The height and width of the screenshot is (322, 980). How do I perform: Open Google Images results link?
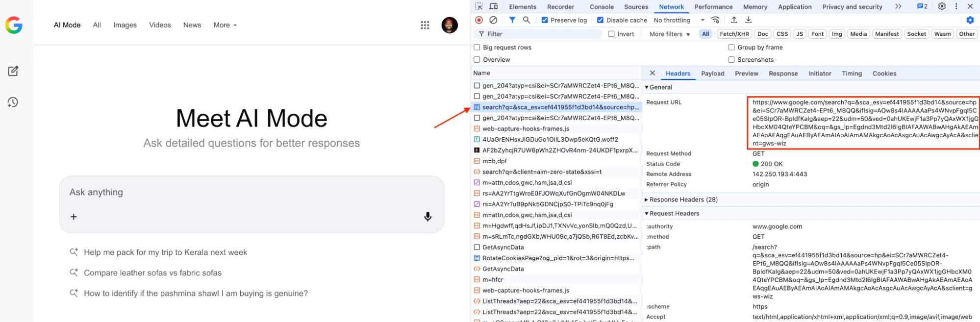click(125, 25)
